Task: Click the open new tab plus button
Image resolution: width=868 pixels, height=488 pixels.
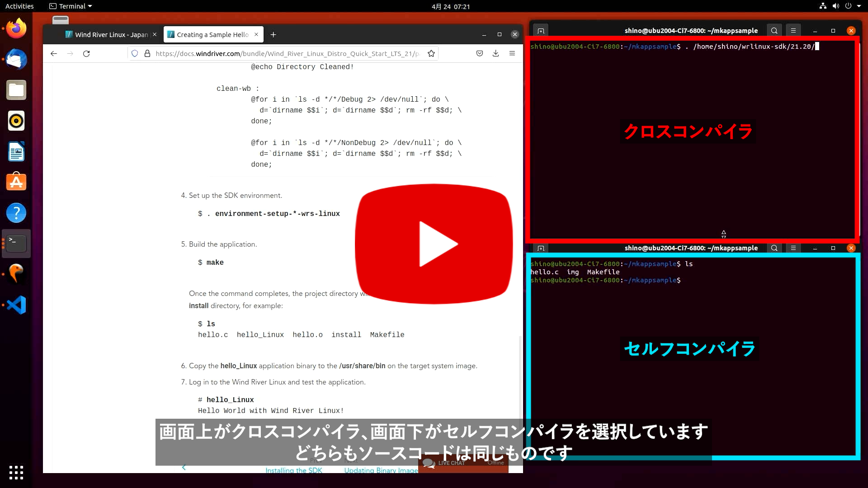Action: pos(273,34)
